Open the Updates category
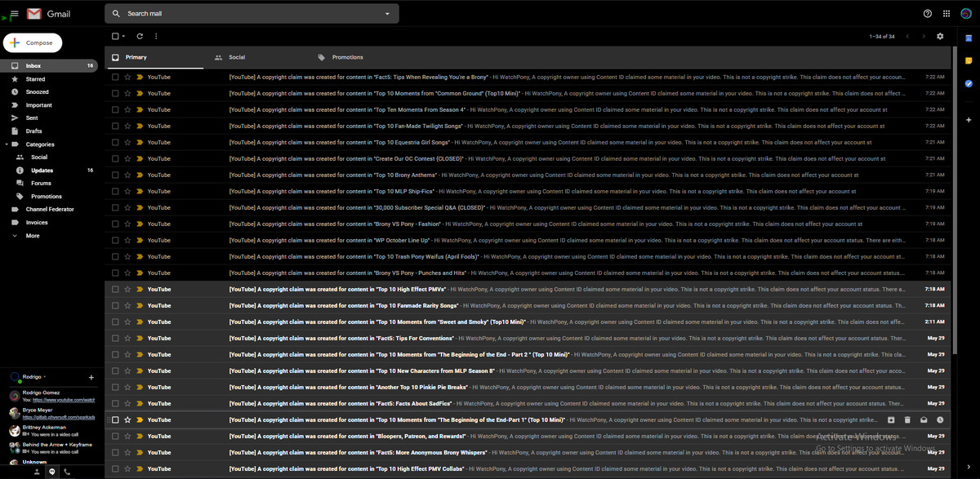 click(x=49, y=171)
